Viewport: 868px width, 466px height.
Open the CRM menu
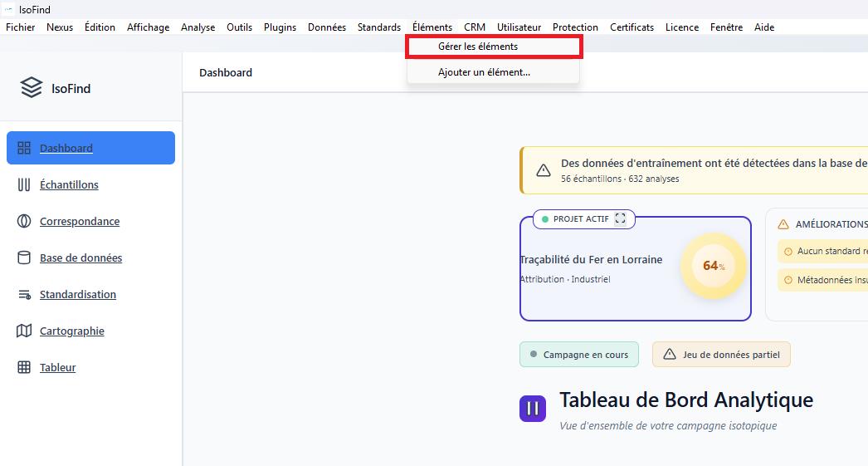coord(475,27)
